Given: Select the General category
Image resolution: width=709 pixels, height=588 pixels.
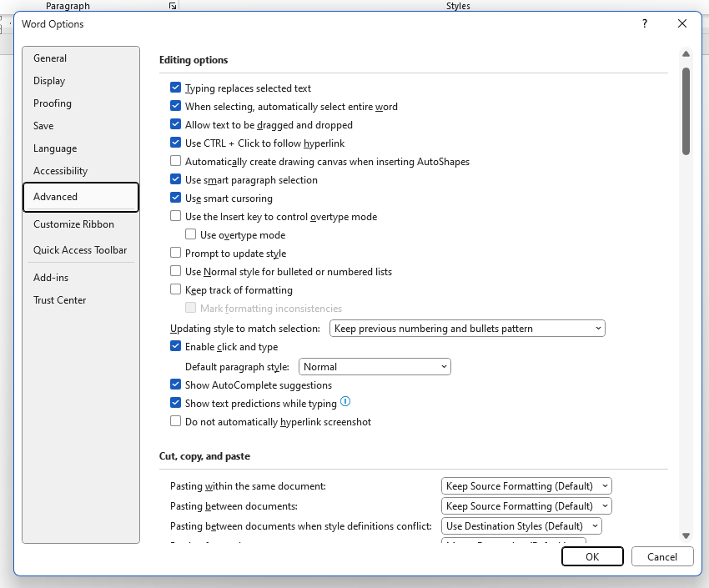Looking at the screenshot, I should coord(80,58).
